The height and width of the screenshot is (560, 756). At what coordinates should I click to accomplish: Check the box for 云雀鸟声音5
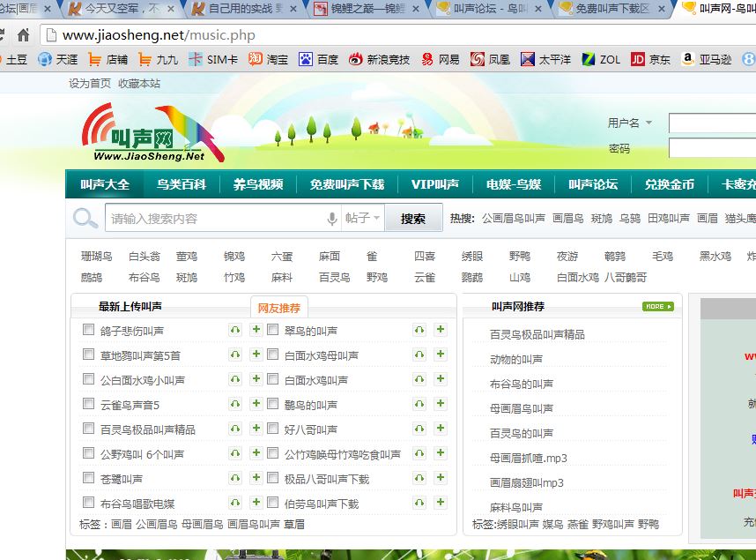(x=88, y=404)
